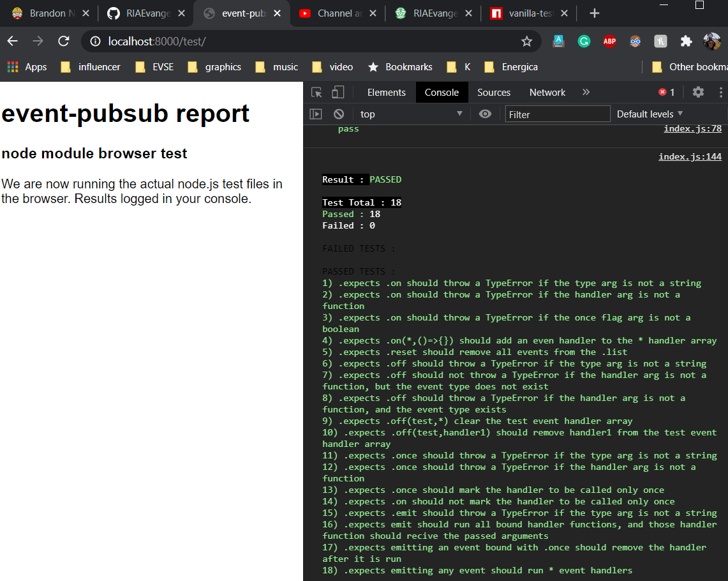The width and height of the screenshot is (728, 581).
Task: Show the console sidebar
Action: point(316,114)
